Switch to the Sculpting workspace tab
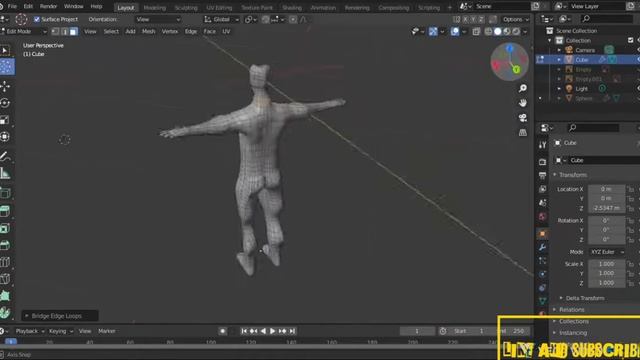The width and height of the screenshot is (640, 360). (186, 7)
